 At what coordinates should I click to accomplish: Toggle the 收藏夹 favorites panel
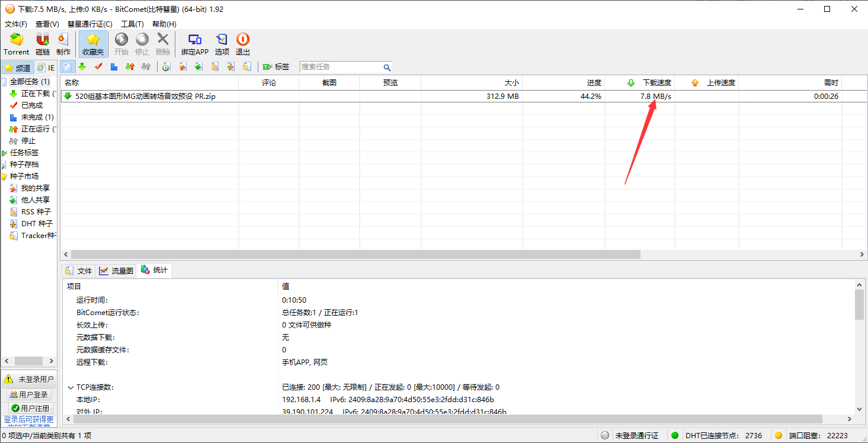[x=92, y=44]
